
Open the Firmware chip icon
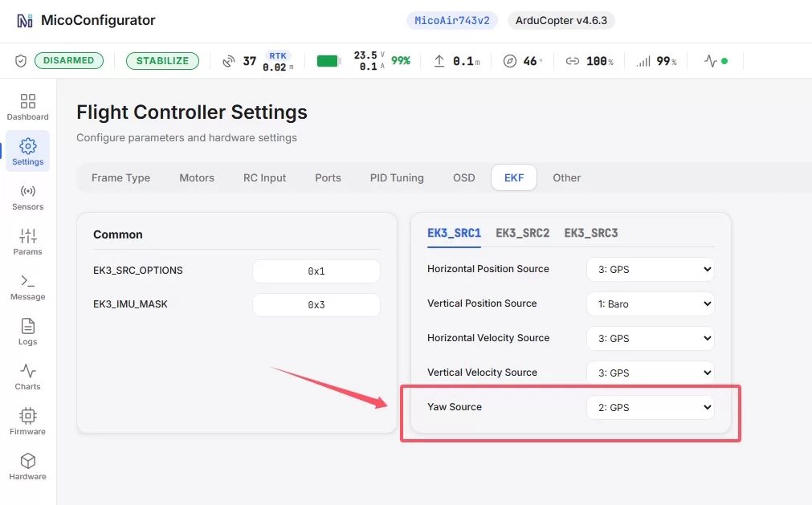point(27,416)
